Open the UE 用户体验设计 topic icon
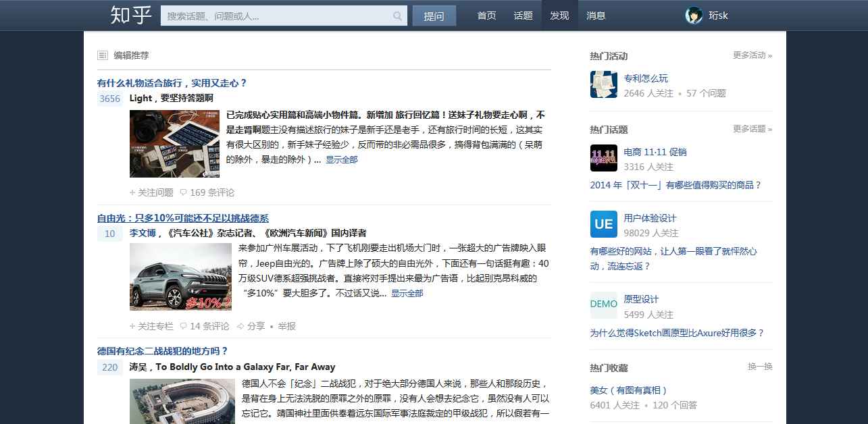This screenshot has height=424, width=868. pyautogui.click(x=604, y=224)
